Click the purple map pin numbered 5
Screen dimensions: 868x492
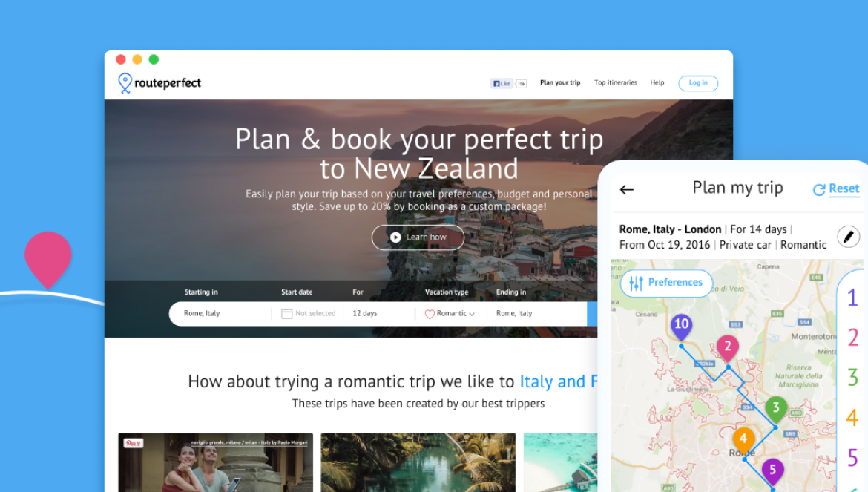point(773,473)
